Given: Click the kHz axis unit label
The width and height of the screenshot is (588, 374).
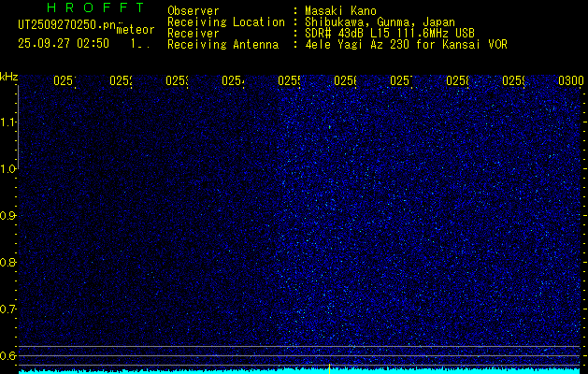Looking at the screenshot, I should (8, 78).
